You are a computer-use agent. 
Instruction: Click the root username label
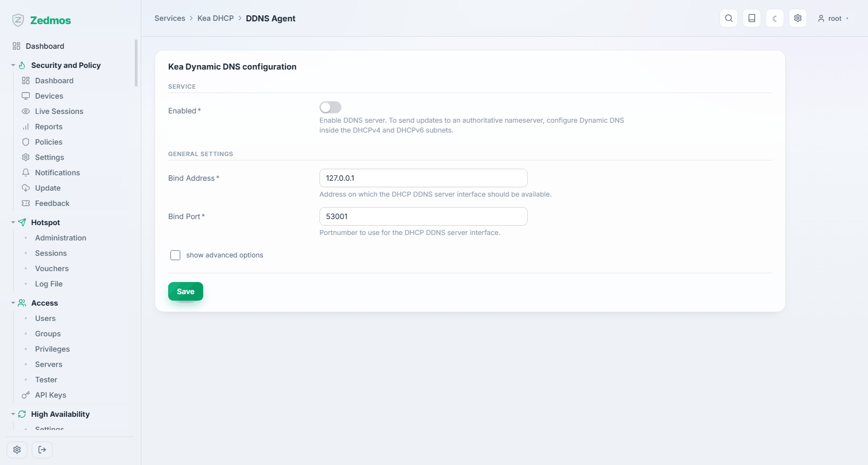click(835, 19)
